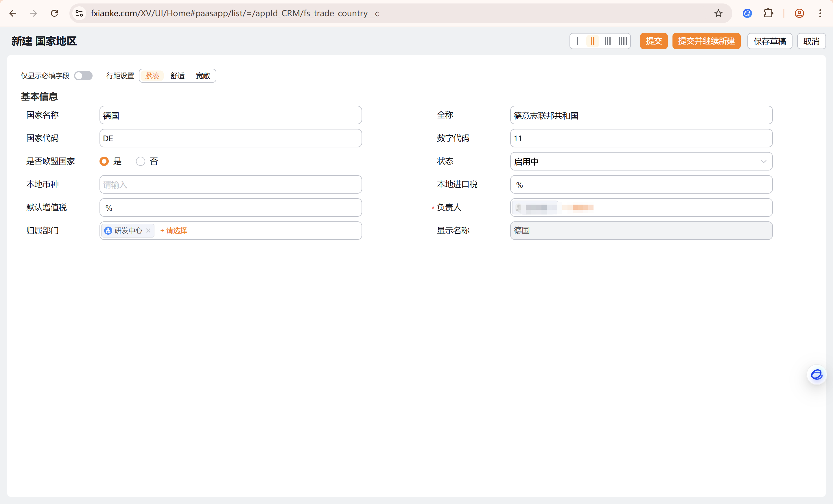This screenshot has height=504, width=833.
Task: Click 请选择 to add department
Action: [x=174, y=230]
